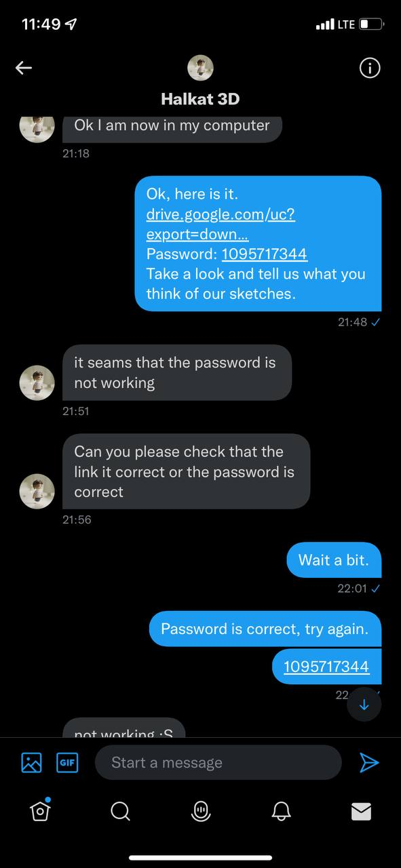
Task: Tap avatar beside 'password is not working' message
Action: [37, 382]
